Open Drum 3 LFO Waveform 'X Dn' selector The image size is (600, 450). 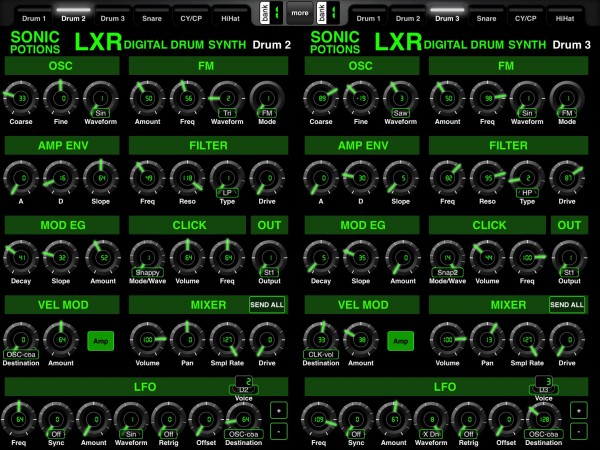(431, 434)
